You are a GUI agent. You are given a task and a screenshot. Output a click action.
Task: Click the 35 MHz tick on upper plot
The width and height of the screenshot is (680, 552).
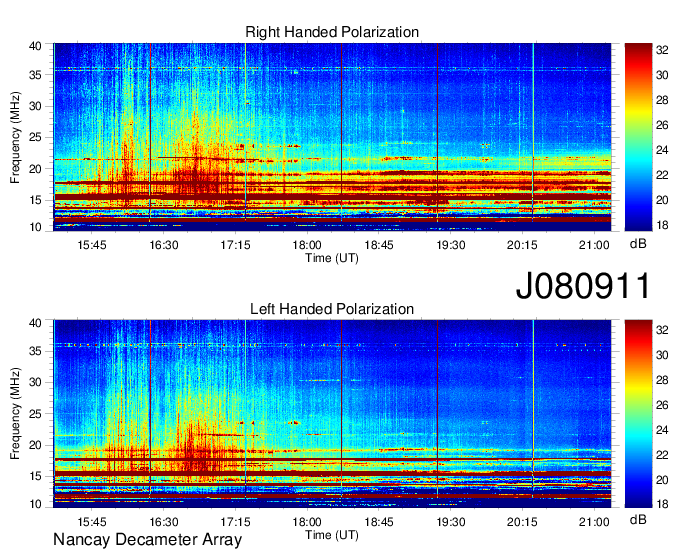point(36,75)
